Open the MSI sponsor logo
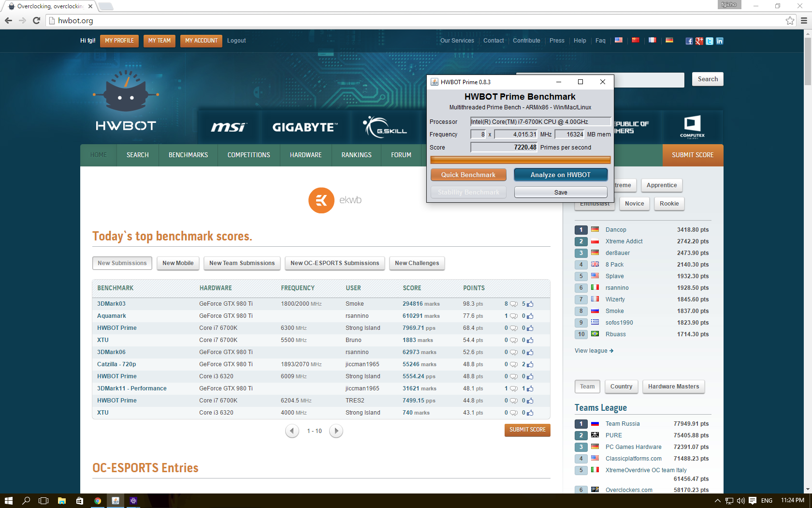The width and height of the screenshot is (812, 508). tap(229, 127)
